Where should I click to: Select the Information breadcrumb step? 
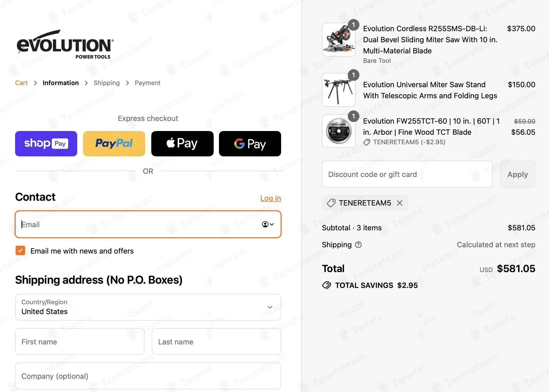61,83
